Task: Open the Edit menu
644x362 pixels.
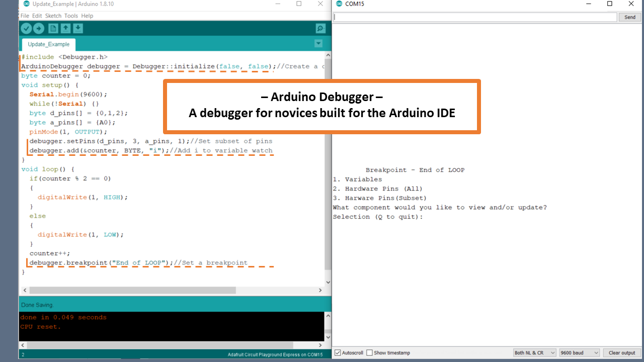Action: [37, 16]
